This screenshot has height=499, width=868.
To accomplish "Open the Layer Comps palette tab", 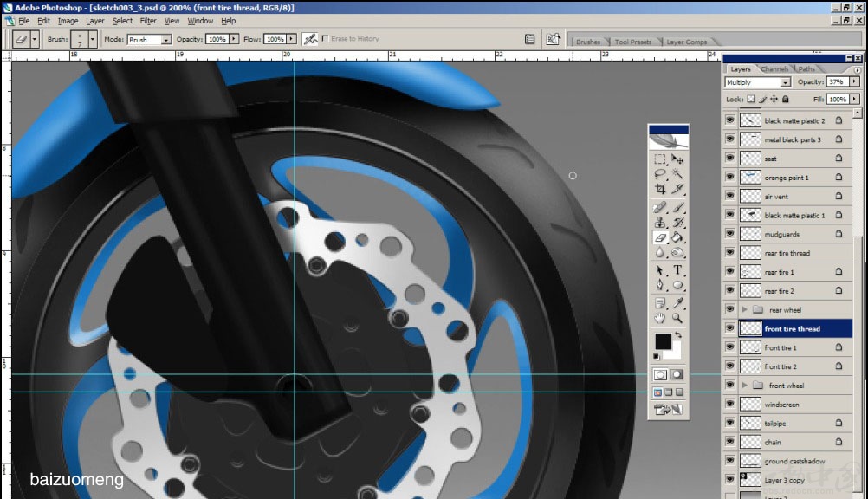I will (686, 42).
